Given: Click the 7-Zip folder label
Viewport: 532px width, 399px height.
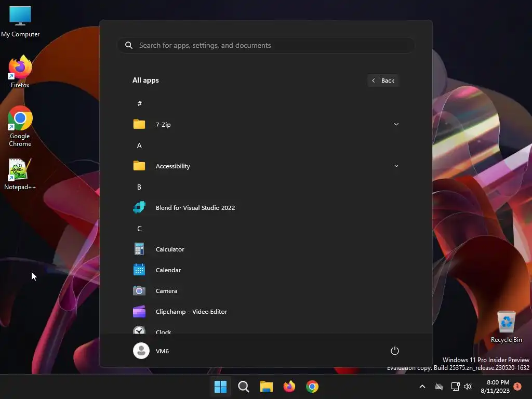Looking at the screenshot, I should click(x=163, y=125).
